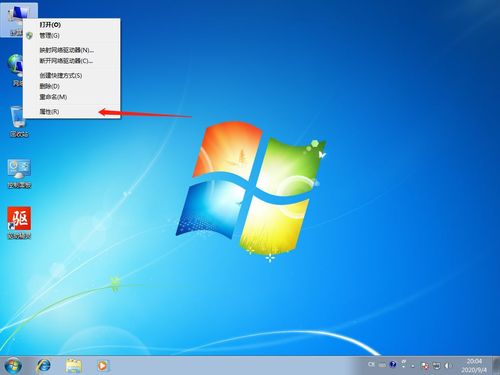Launch Internet Explorer from the taskbar
Screen dimensions: 500x375
click(43, 366)
